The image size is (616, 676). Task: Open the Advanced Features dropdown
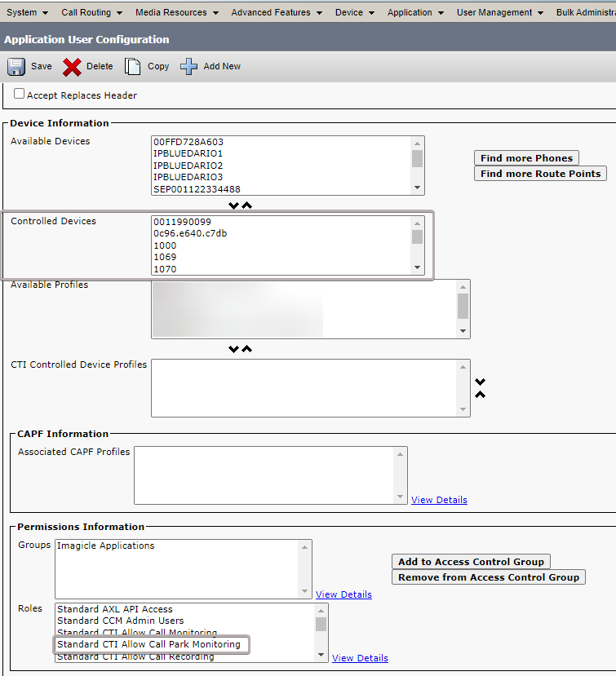[x=275, y=12]
